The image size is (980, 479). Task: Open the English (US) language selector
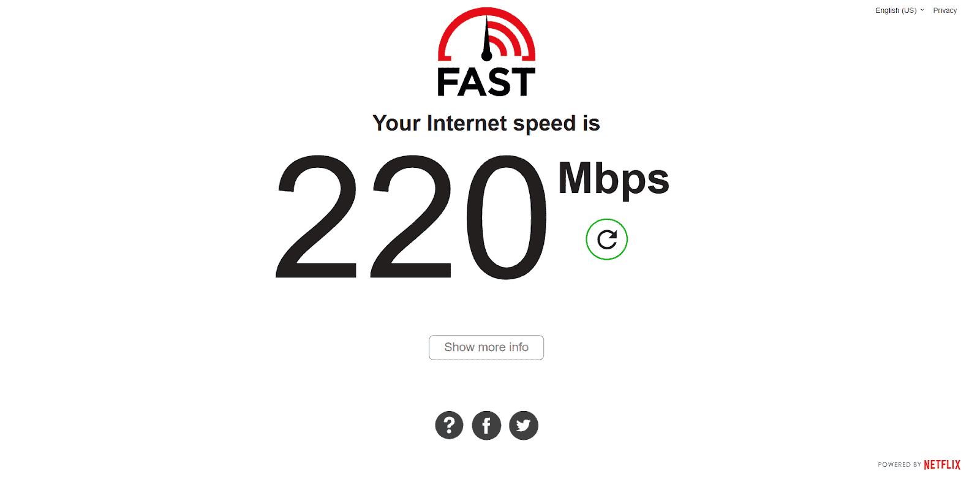click(899, 10)
